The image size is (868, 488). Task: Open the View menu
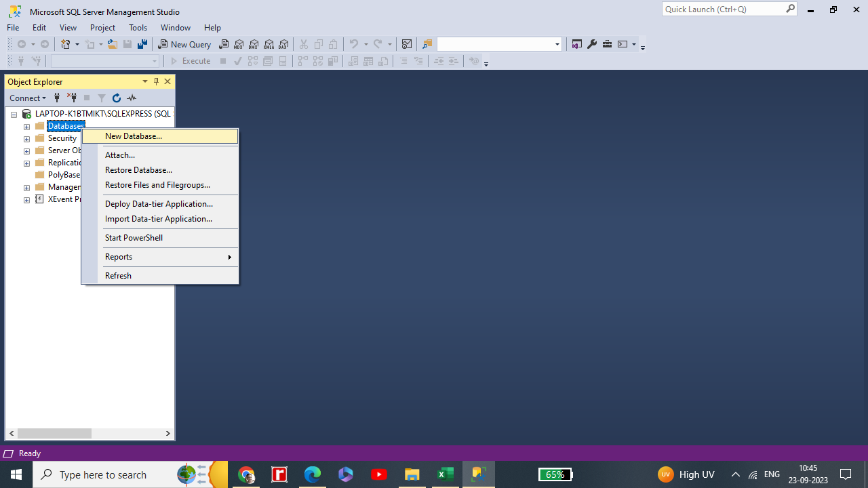[68, 28]
